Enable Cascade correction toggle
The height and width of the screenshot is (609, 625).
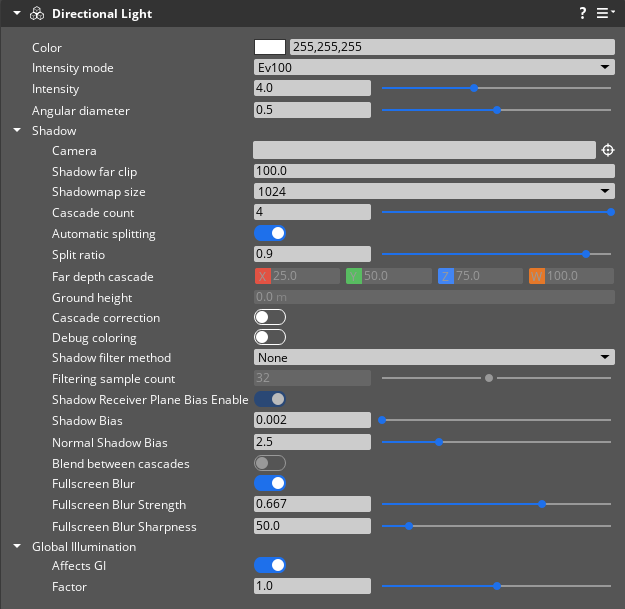click(270, 317)
